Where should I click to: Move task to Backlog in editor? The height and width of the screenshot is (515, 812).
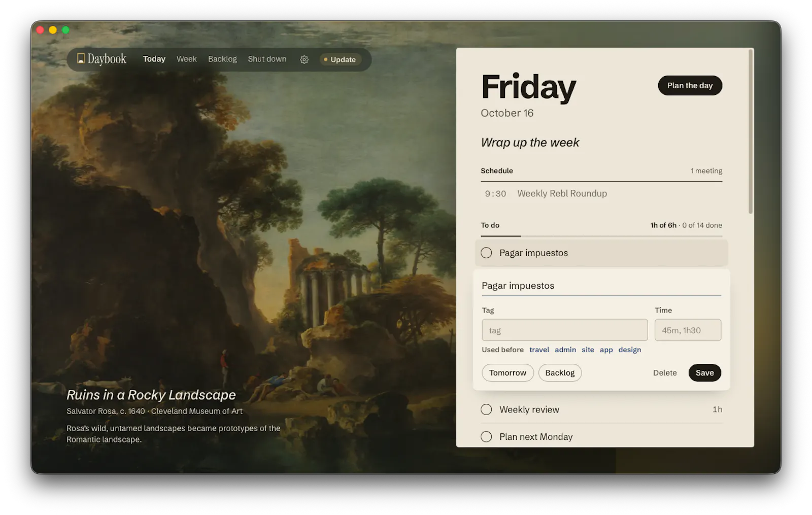[560, 373]
